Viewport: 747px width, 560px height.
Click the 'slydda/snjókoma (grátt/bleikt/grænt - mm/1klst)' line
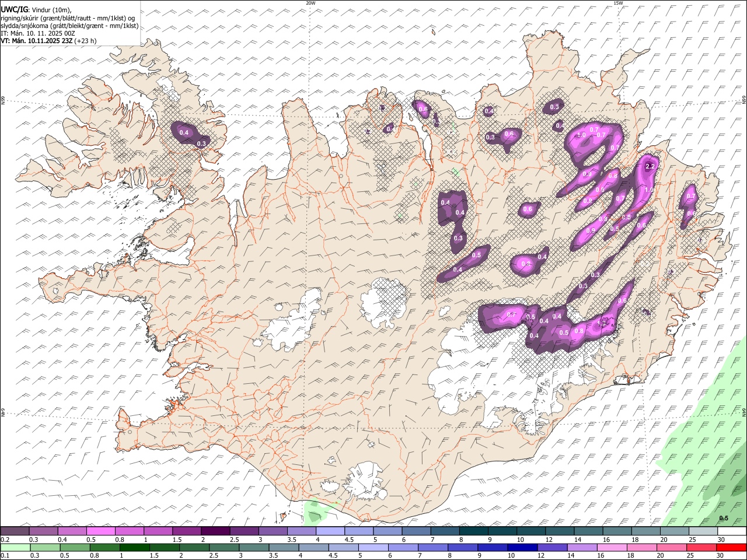coord(69,26)
